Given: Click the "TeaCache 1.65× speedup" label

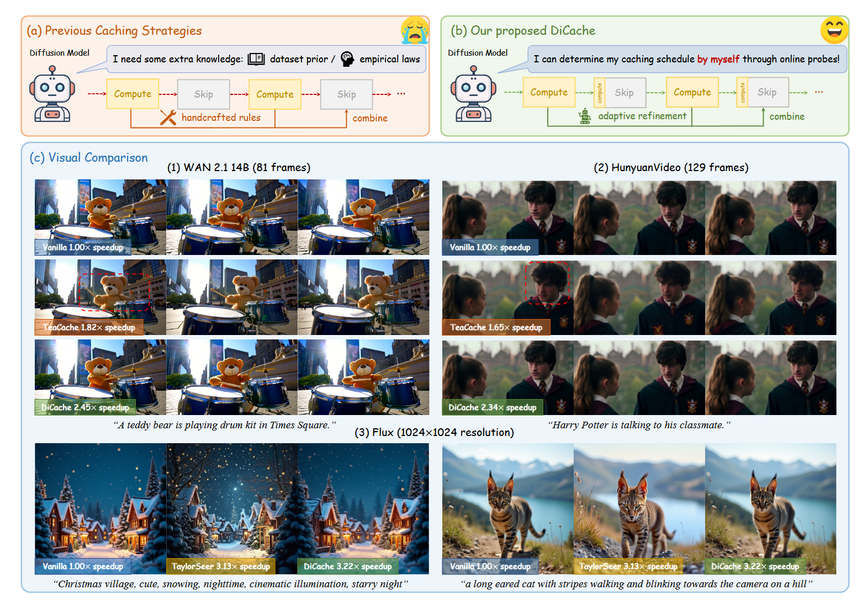Looking at the screenshot, I should point(496,327).
